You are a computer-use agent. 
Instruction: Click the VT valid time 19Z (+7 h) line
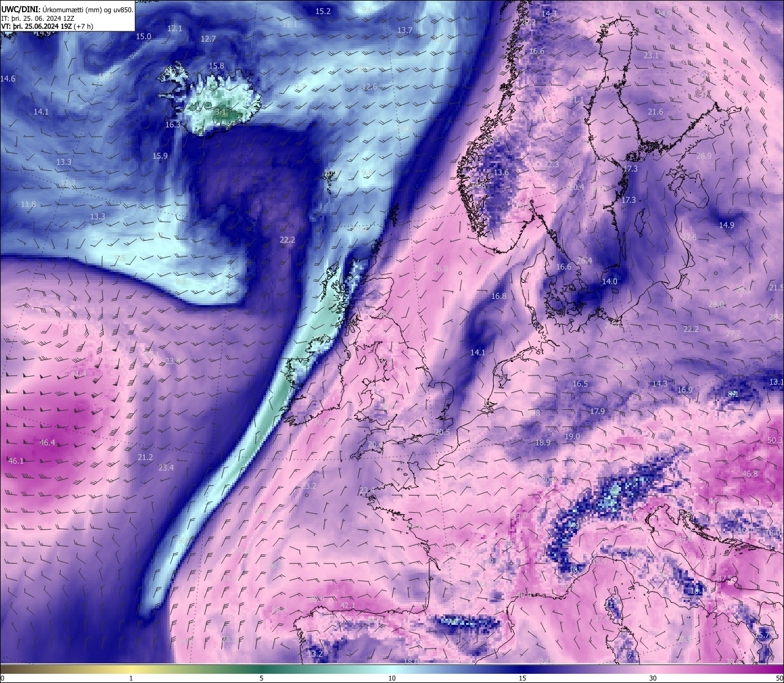47,26
